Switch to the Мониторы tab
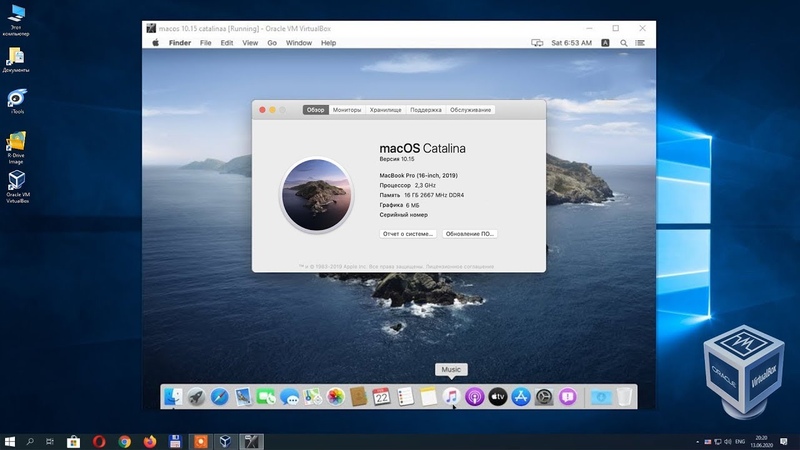The image size is (800, 450). (x=347, y=110)
